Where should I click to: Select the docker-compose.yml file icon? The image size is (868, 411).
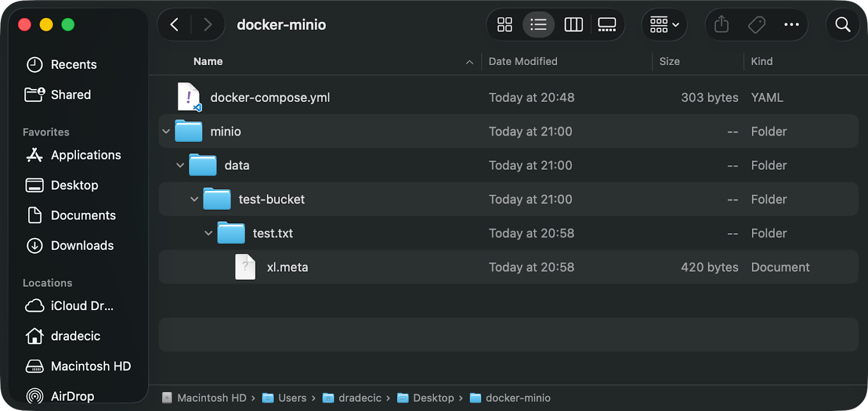[x=189, y=97]
